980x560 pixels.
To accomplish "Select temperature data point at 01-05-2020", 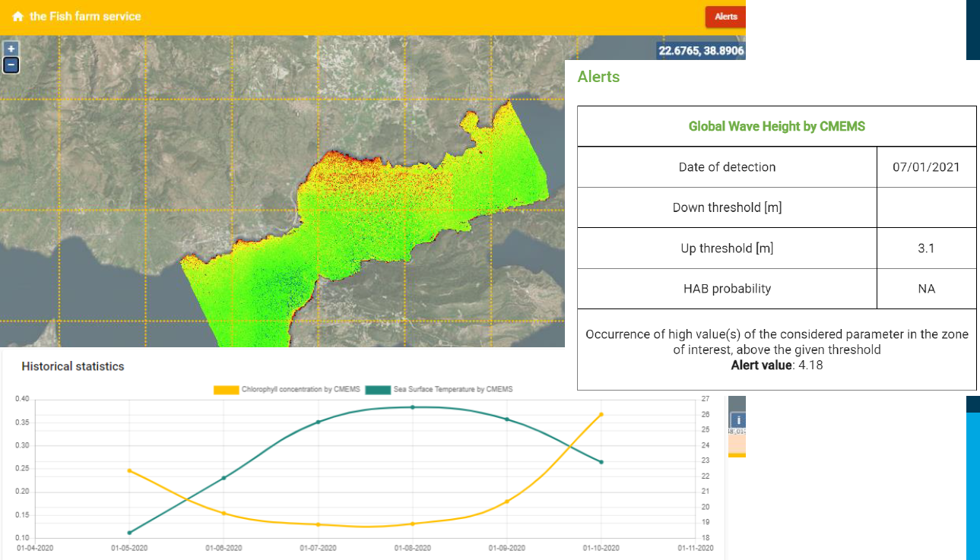I will (x=129, y=533).
